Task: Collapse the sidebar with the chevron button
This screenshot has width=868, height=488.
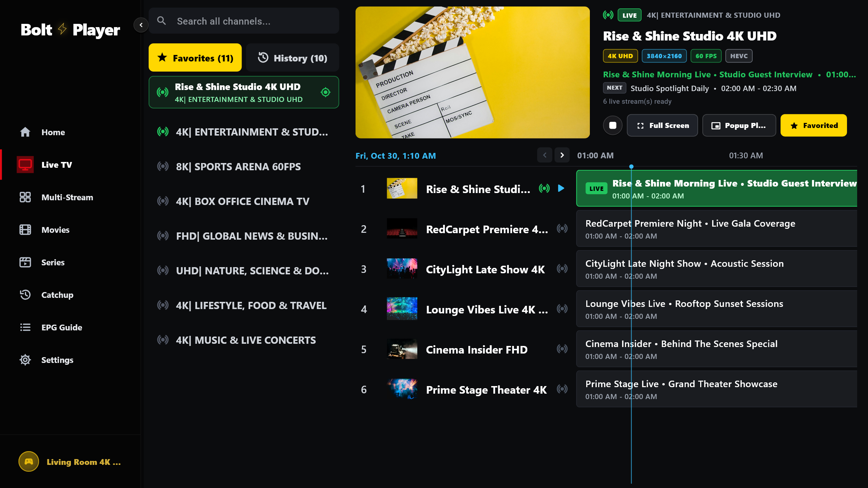Action: coord(141,25)
